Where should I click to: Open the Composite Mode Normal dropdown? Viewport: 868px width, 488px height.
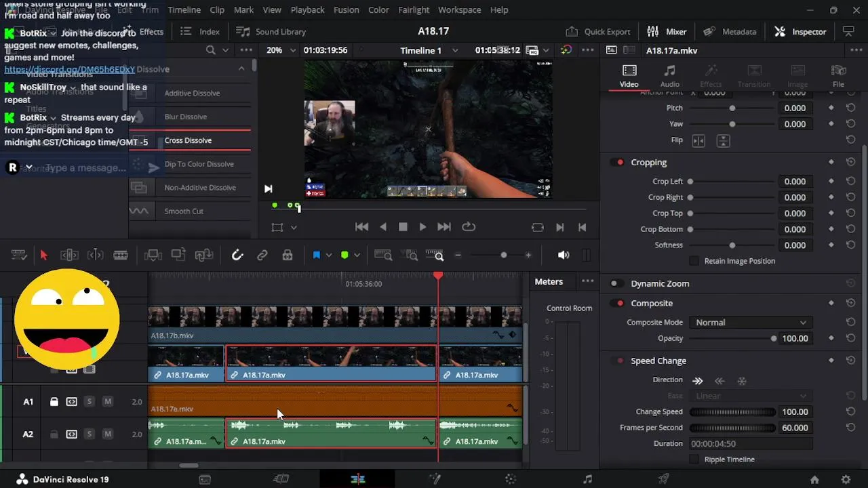point(750,323)
